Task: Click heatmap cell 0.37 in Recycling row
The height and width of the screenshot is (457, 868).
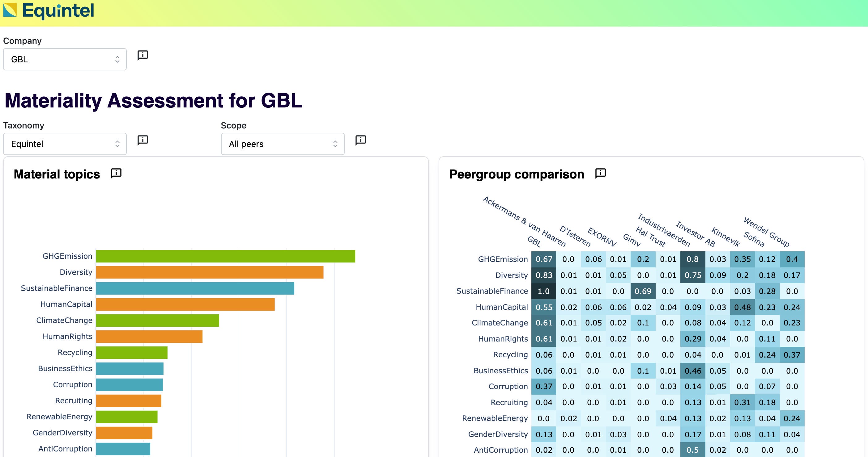Action: (792, 355)
